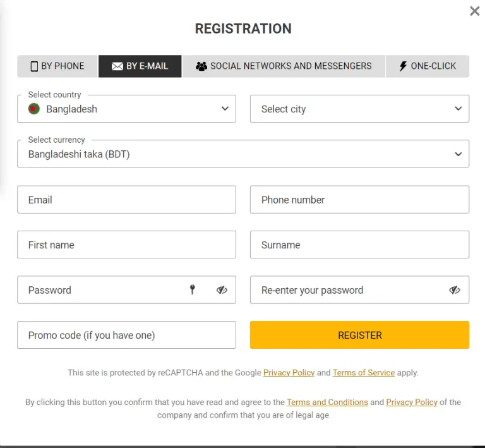Open the Select city dropdown
The height and width of the screenshot is (448, 485).
click(359, 109)
